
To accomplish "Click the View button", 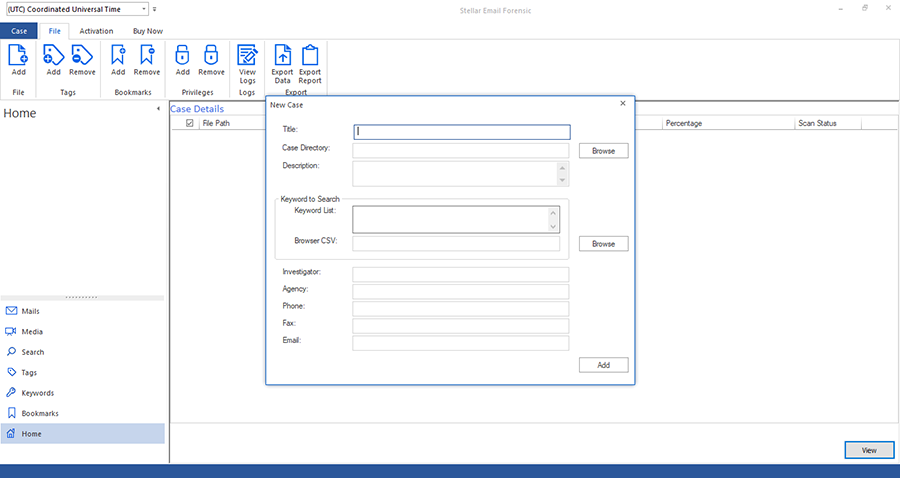I will (x=869, y=450).
